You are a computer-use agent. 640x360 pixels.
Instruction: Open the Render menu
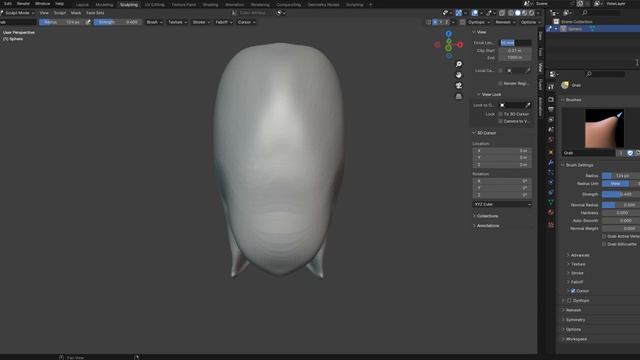23,4
